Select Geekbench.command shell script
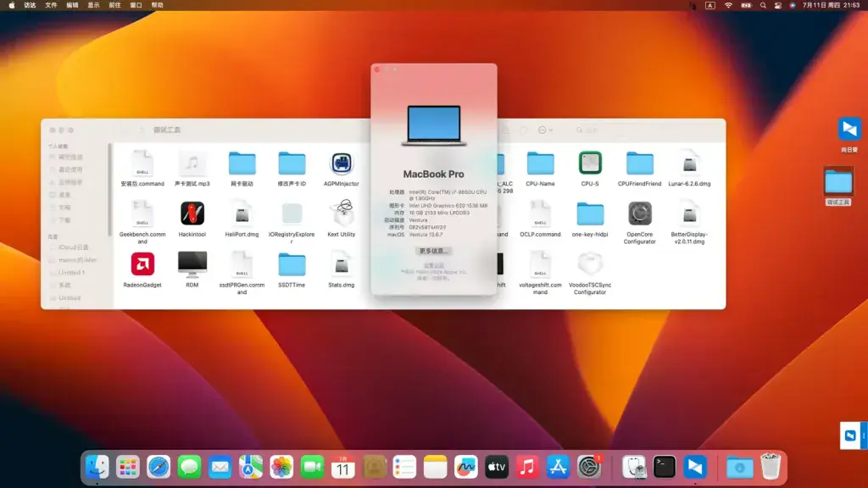This screenshot has height=488, width=868. (142, 213)
